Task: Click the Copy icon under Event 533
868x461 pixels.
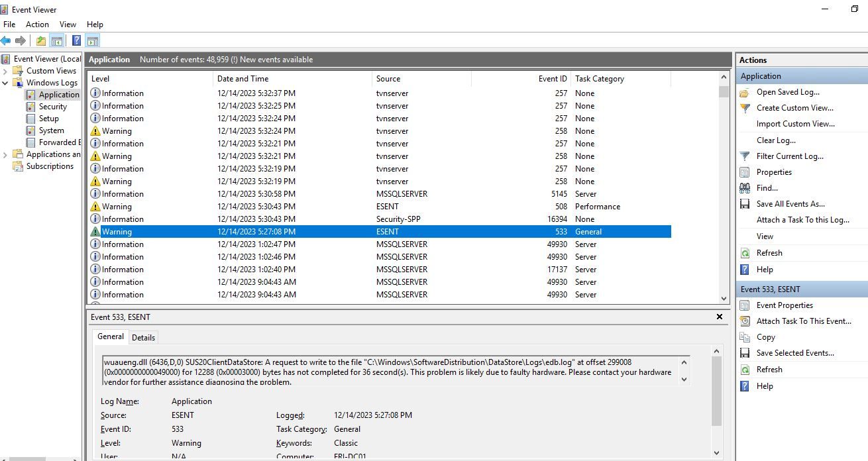Action: tap(747, 336)
